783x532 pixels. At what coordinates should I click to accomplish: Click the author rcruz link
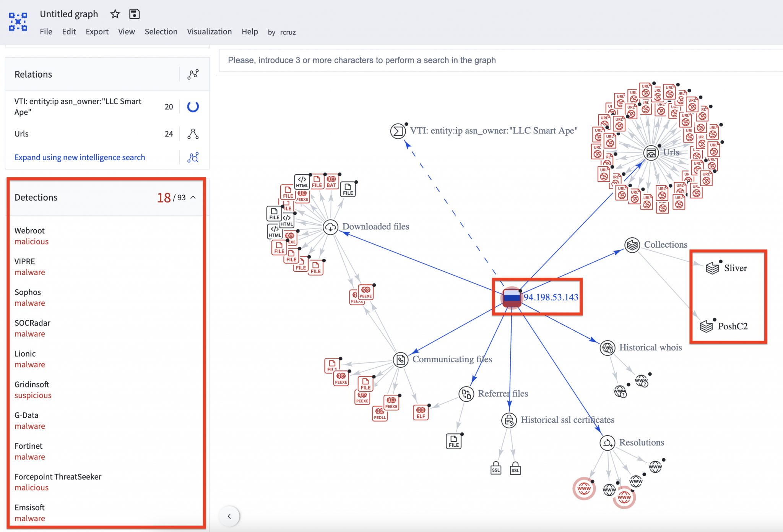click(x=288, y=32)
